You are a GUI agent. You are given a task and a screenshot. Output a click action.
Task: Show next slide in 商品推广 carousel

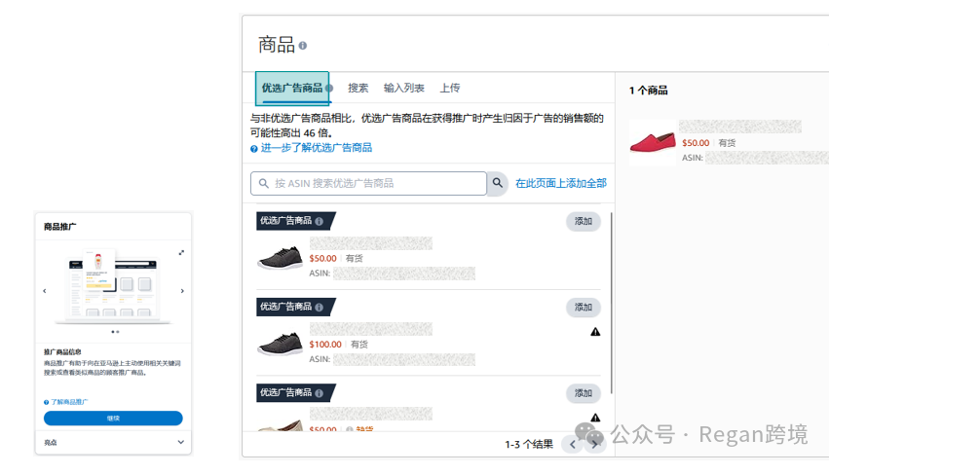(x=182, y=291)
